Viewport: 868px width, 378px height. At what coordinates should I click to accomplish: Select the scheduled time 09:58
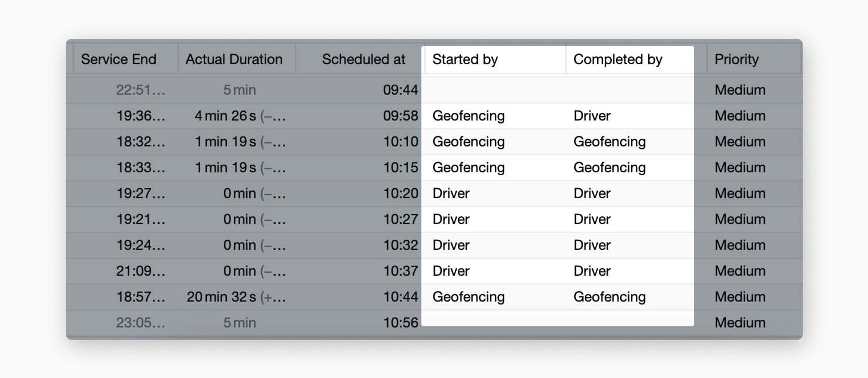tap(401, 116)
